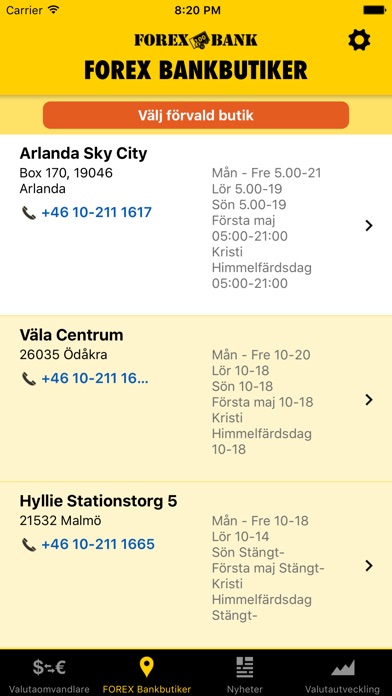Open settings via the gear icon

click(x=359, y=40)
